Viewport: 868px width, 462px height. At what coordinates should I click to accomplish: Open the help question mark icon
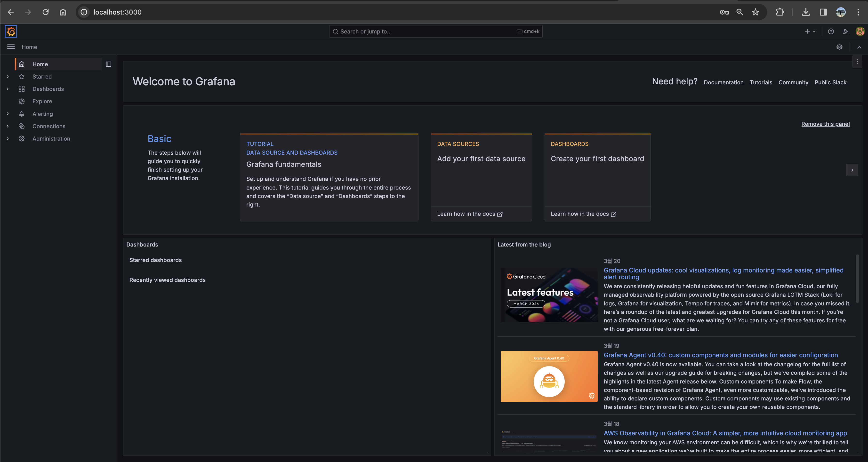coord(831,31)
